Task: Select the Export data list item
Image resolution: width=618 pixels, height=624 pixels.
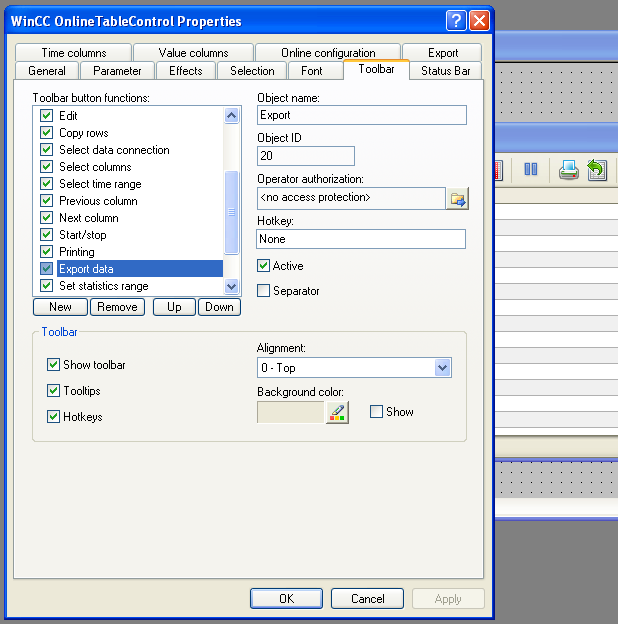Action: [x=140, y=269]
